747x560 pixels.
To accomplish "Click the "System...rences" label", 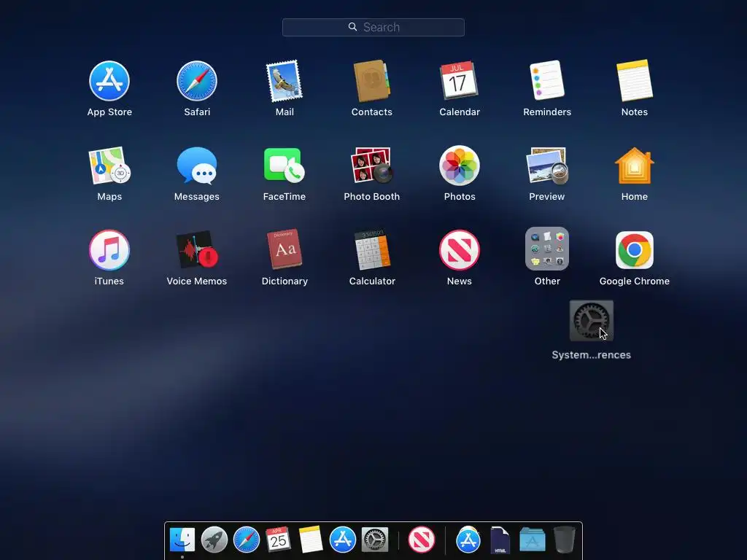I will click(x=591, y=355).
